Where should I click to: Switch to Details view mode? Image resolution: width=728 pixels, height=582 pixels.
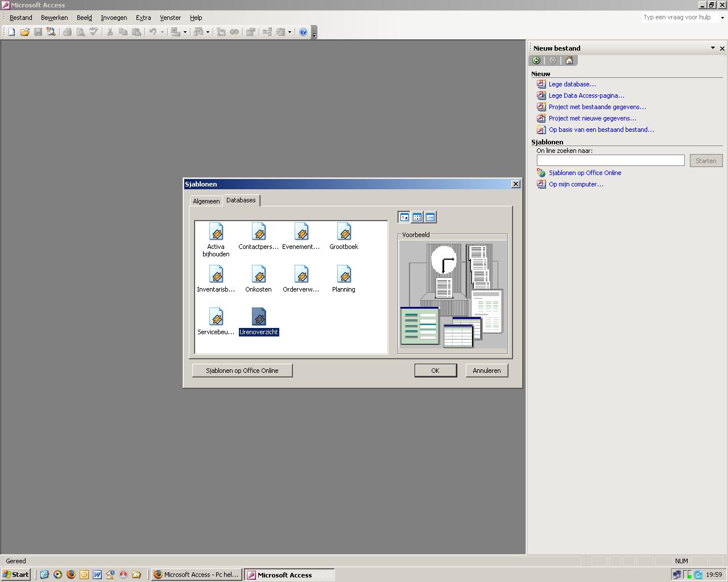click(x=431, y=217)
